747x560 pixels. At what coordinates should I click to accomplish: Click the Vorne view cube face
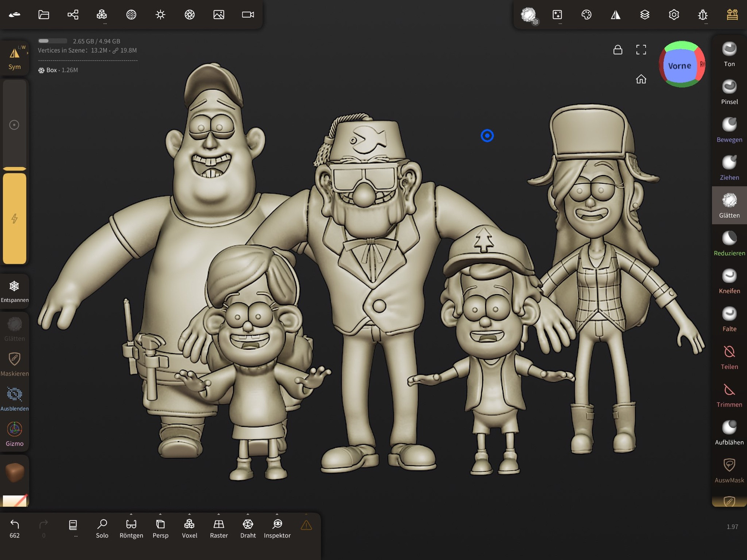(x=679, y=66)
